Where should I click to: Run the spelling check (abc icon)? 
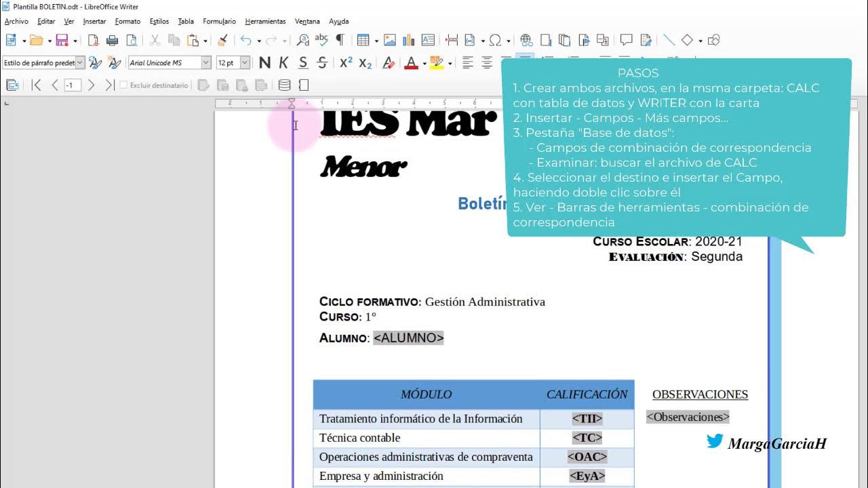point(321,41)
